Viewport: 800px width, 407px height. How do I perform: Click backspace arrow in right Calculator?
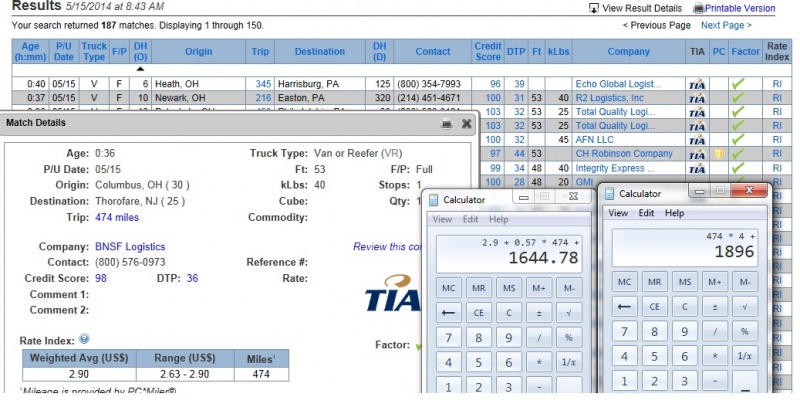[x=624, y=307]
